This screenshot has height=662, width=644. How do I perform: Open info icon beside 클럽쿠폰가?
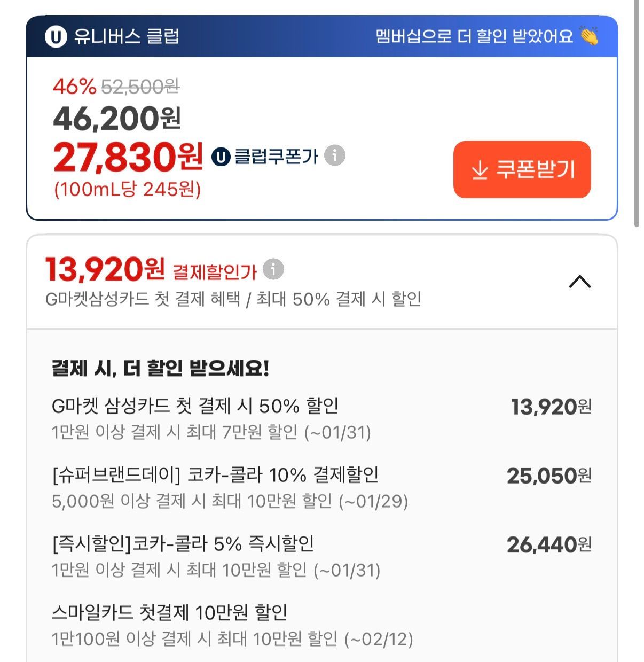[335, 155]
